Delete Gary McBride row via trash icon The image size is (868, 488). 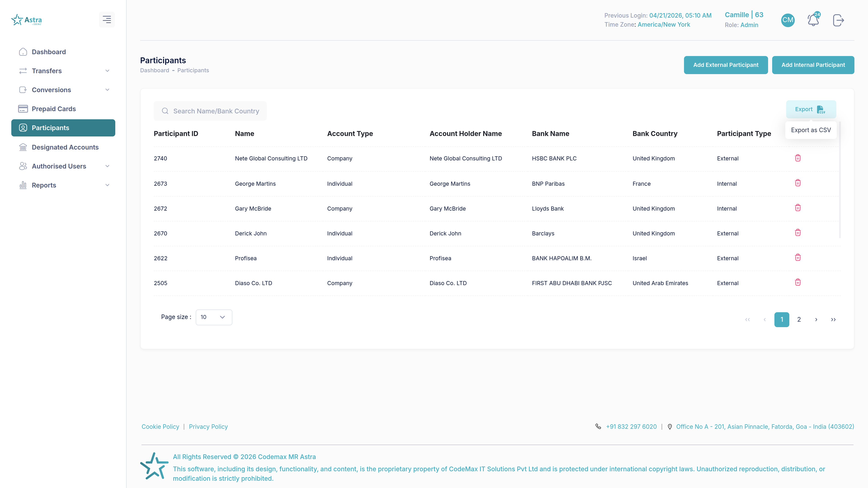[797, 208]
